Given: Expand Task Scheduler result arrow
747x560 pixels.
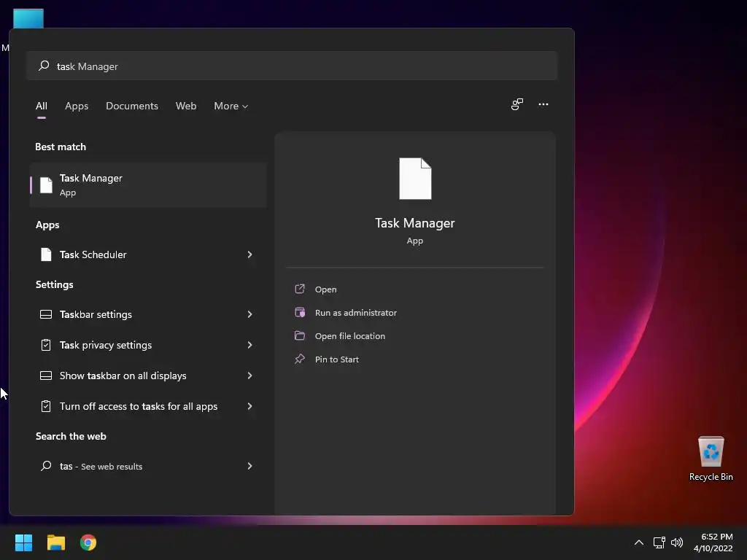Looking at the screenshot, I should pyautogui.click(x=249, y=254).
